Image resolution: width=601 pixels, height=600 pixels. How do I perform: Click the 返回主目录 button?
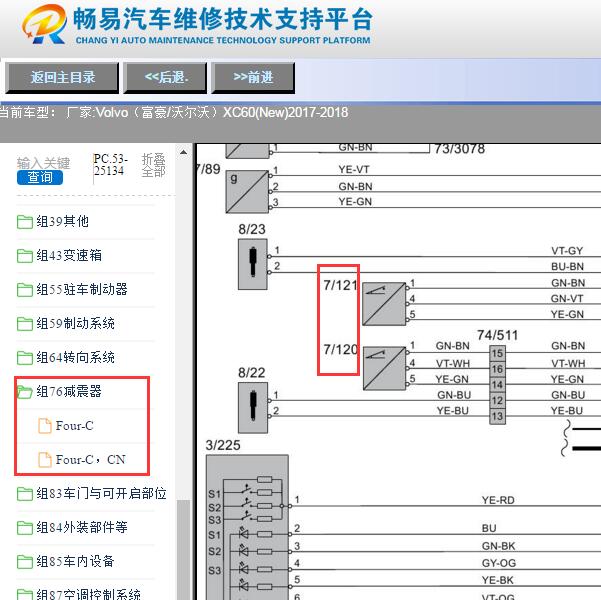(62, 77)
